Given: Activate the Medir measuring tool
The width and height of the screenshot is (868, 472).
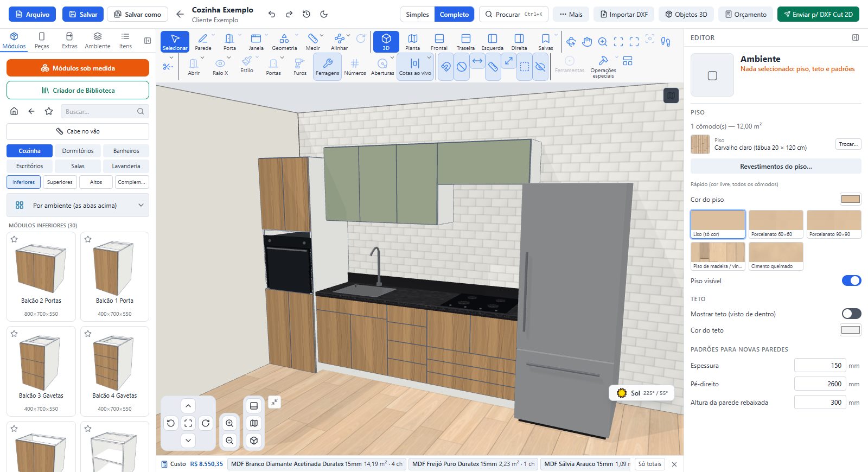Looking at the screenshot, I should 313,42.
